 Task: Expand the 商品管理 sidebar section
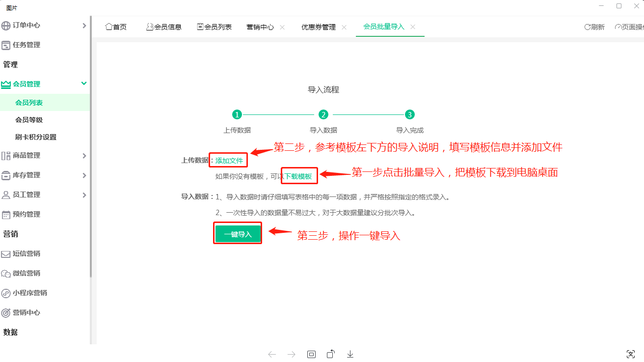(x=84, y=156)
